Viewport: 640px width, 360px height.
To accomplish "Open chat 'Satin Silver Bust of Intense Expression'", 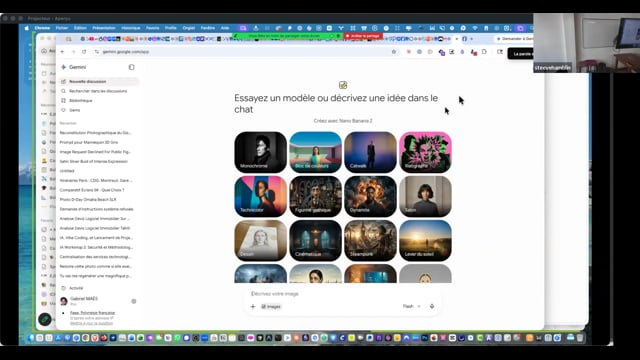I will coord(93,162).
